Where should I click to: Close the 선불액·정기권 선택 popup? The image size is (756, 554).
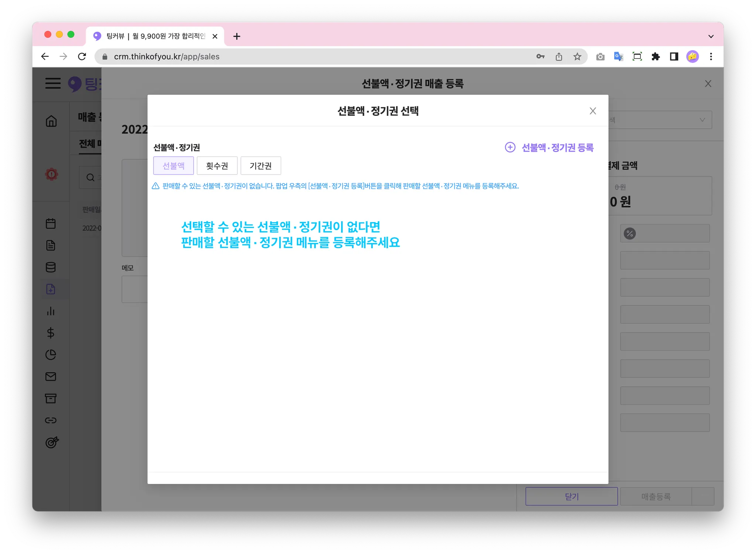point(593,111)
